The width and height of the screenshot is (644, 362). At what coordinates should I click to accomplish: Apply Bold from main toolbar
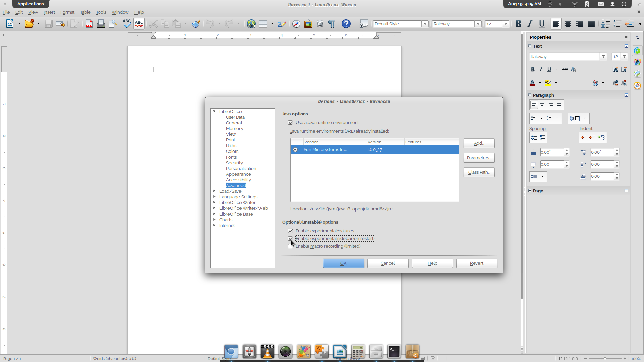point(518,24)
